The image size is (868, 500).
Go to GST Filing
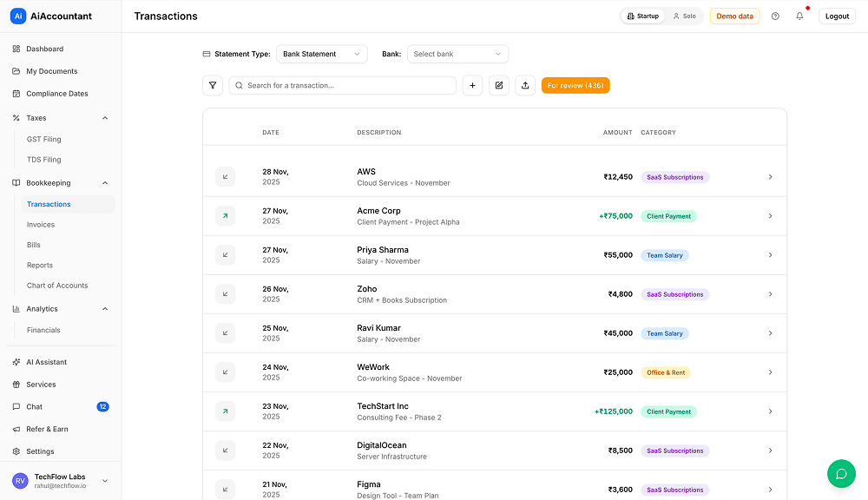tap(43, 139)
